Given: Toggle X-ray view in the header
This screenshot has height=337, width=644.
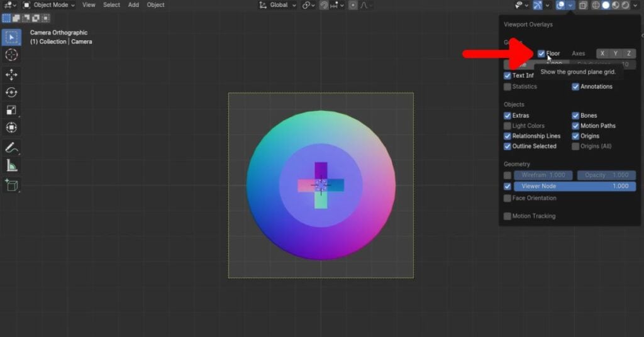Looking at the screenshot, I should [583, 5].
